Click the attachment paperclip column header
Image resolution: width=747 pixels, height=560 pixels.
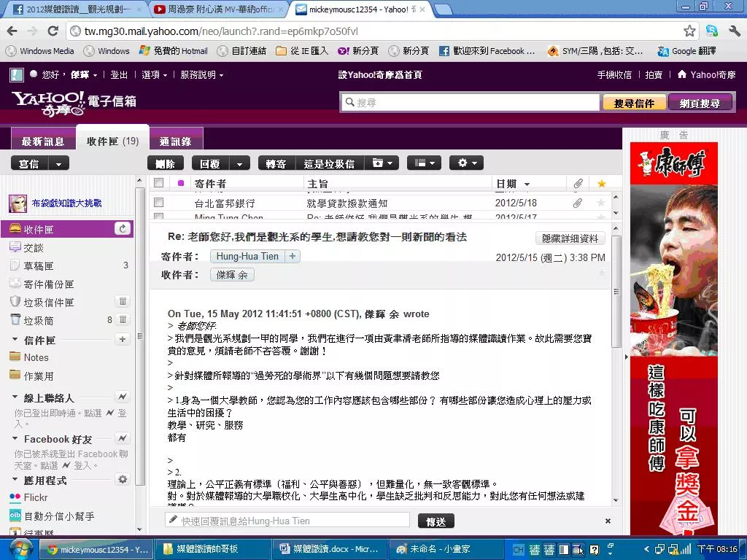point(578,183)
